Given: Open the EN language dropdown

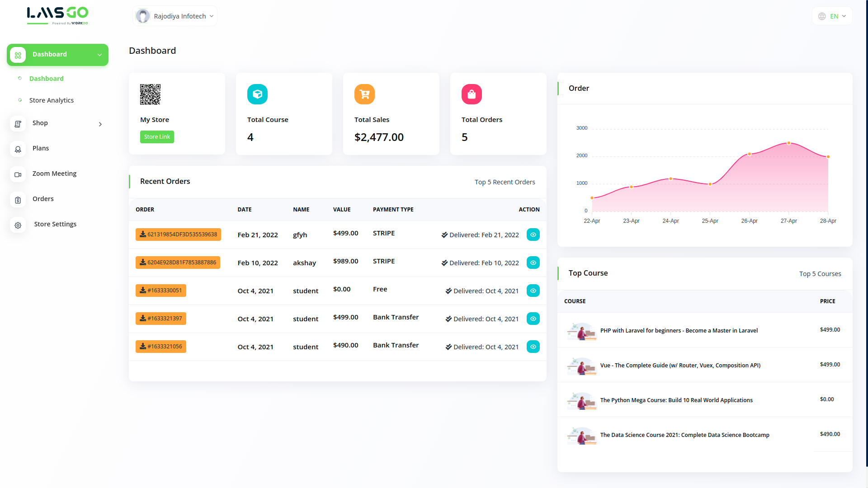Looking at the screenshot, I should [832, 16].
